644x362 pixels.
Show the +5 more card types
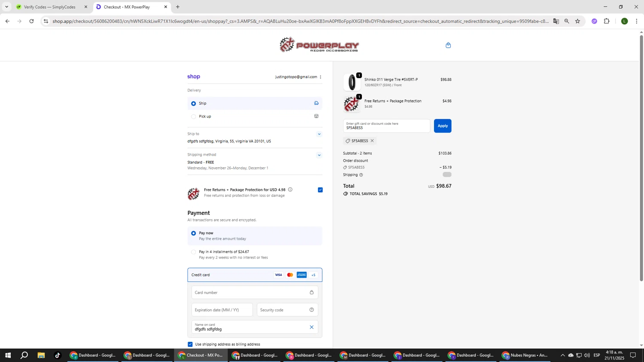pyautogui.click(x=313, y=275)
